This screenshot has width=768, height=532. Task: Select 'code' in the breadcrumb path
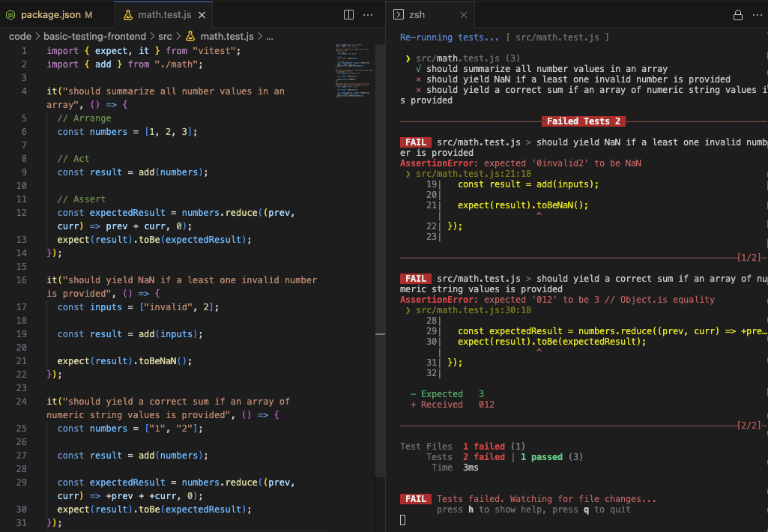coord(20,36)
